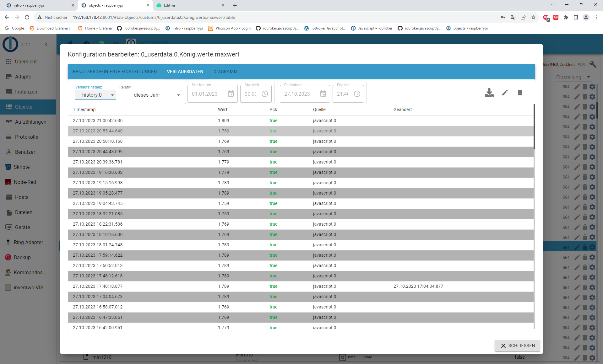This screenshot has width=603, height=364.
Task: Switch to the Diagramm tab
Action: (225, 72)
